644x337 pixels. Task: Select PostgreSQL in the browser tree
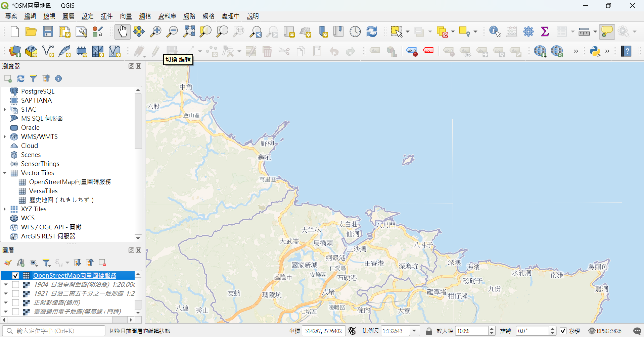point(38,91)
